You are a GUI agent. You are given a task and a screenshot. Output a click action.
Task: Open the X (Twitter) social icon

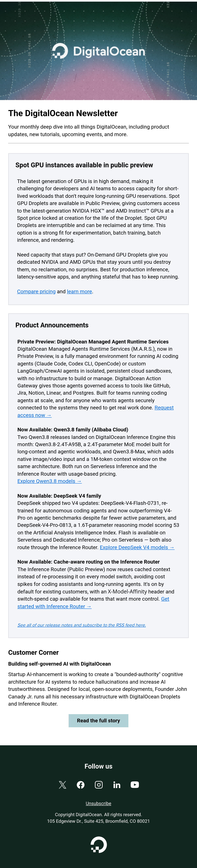[x=62, y=785]
